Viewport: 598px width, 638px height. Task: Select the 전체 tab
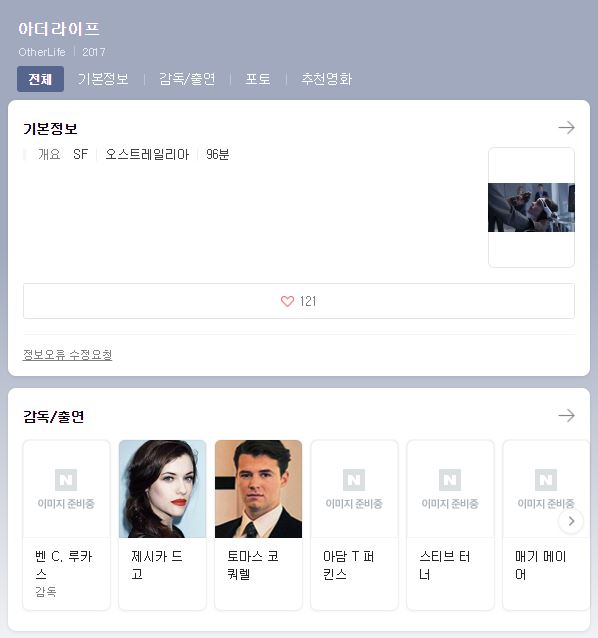click(40, 79)
